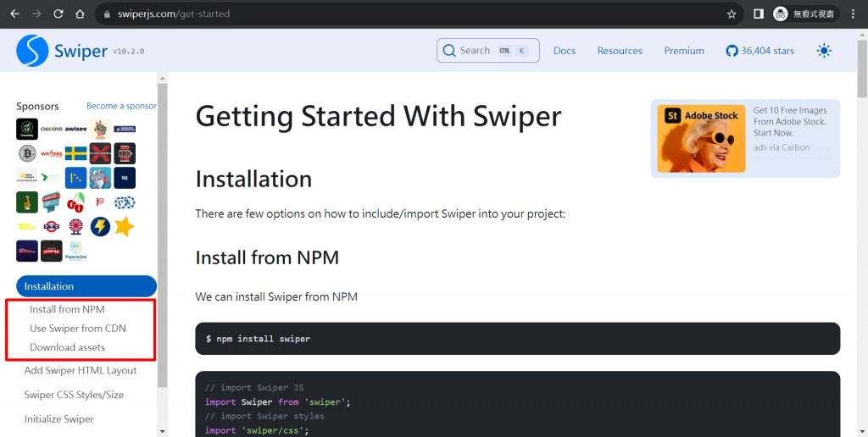The image size is (868, 437).
Task: Open the browser side panel icon
Action: click(x=759, y=14)
